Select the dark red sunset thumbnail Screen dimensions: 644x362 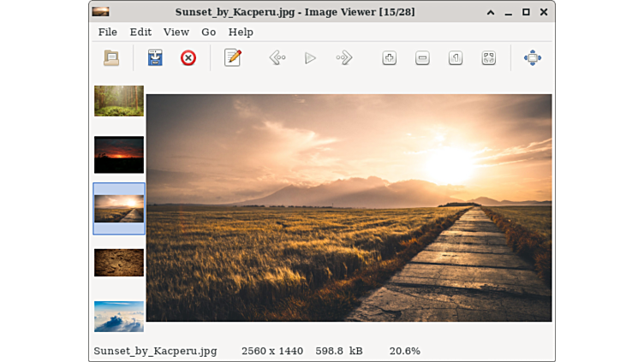[x=119, y=155]
